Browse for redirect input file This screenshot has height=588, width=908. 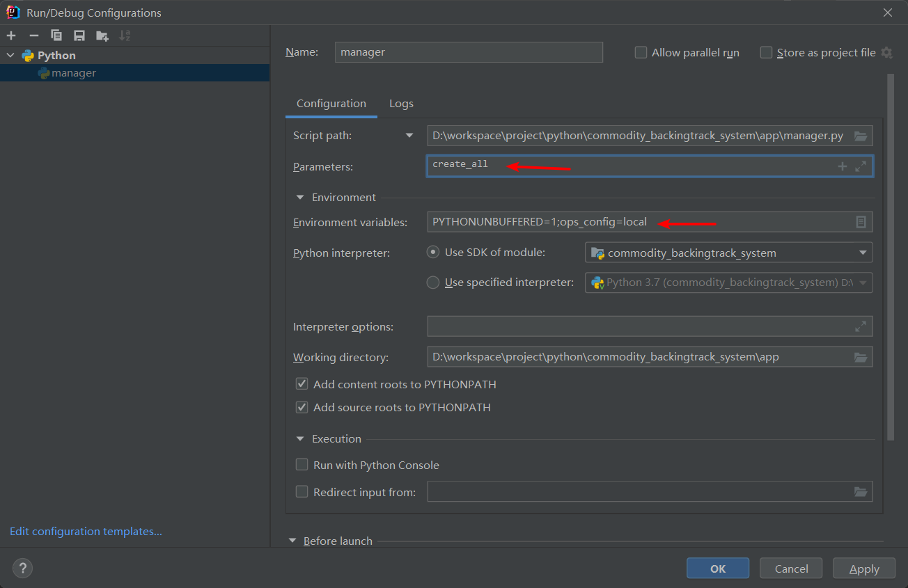point(861,492)
